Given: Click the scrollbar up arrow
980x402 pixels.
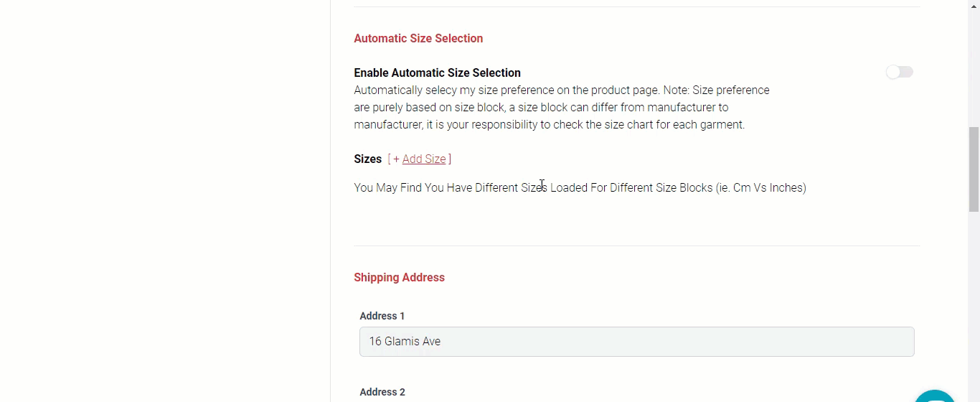Looking at the screenshot, I should [974, 6].
